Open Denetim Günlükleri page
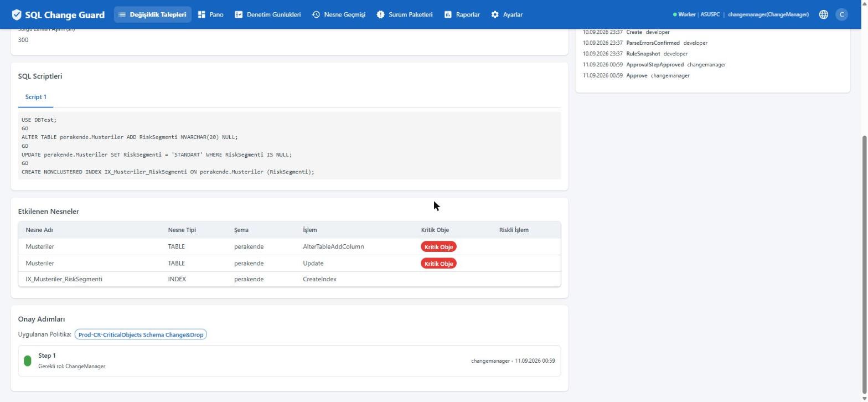This screenshot has height=402, width=868. [x=267, y=15]
